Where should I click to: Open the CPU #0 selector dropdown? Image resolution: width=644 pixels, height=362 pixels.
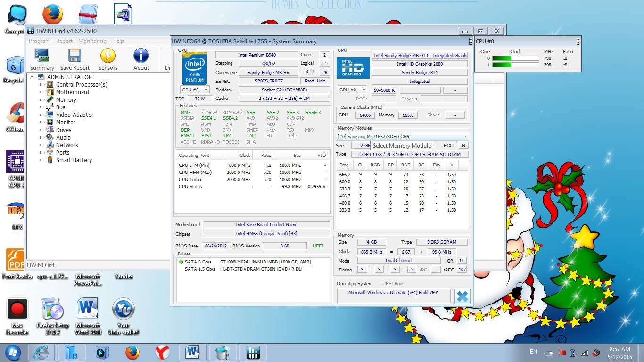(195, 90)
